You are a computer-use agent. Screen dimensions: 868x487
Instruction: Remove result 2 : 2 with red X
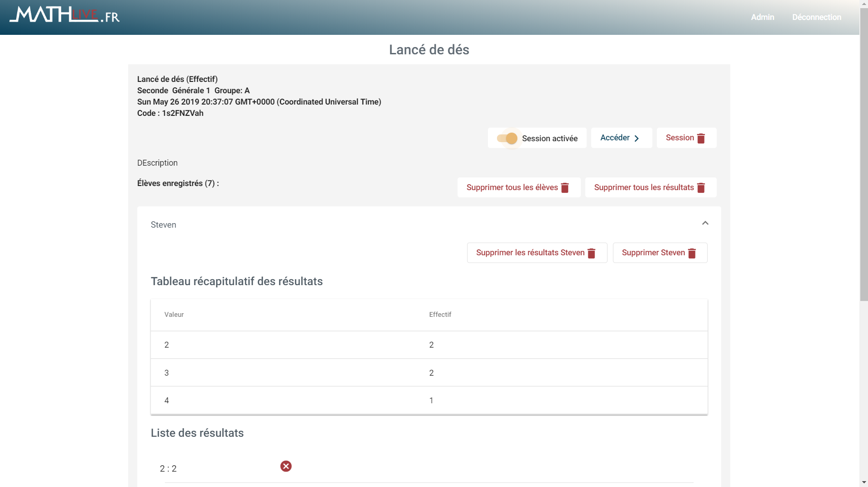click(x=286, y=466)
